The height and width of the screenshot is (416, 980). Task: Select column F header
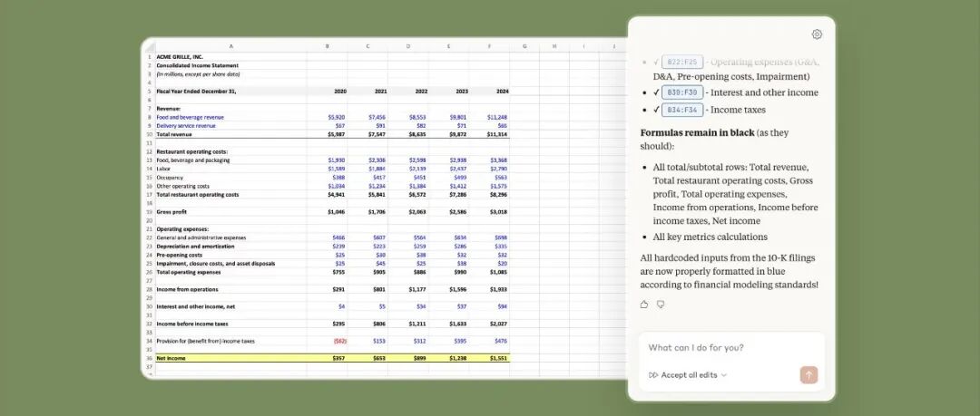click(489, 46)
